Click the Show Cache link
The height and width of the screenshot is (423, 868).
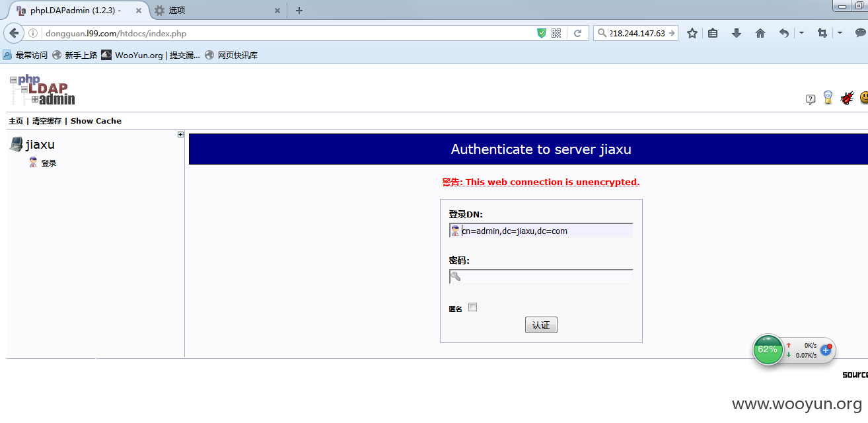[x=96, y=121]
